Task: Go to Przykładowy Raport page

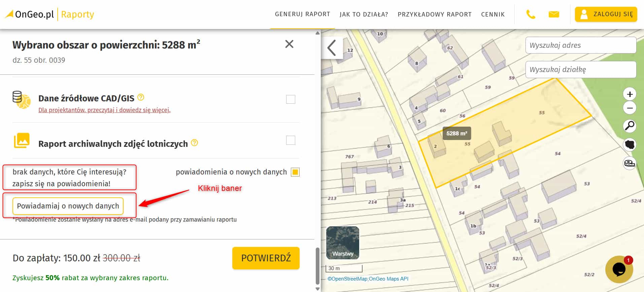Action: [x=435, y=14]
